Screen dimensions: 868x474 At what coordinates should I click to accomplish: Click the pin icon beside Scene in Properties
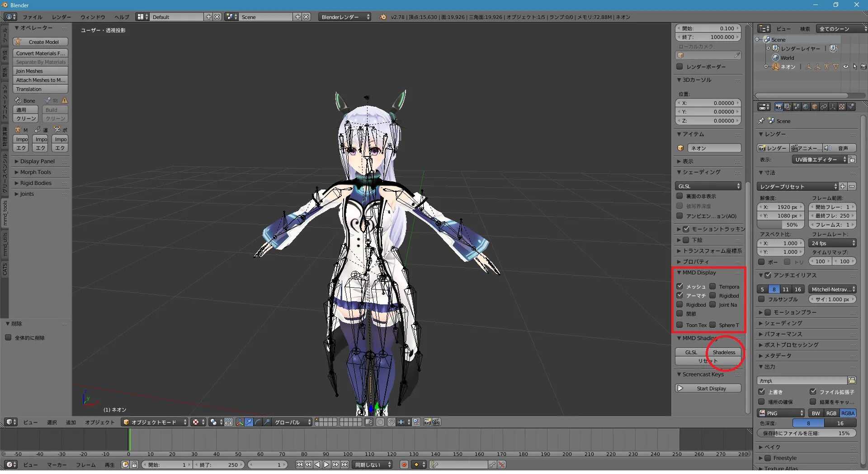tap(761, 121)
